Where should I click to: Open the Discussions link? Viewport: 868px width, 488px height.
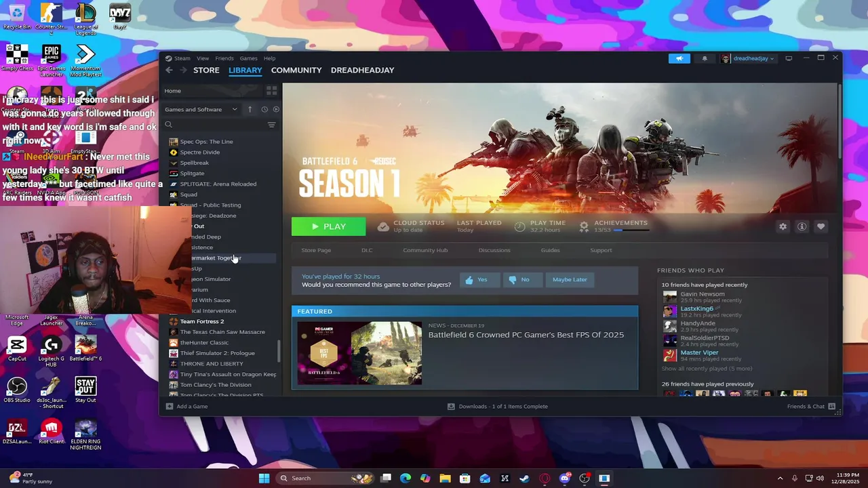tap(494, 250)
